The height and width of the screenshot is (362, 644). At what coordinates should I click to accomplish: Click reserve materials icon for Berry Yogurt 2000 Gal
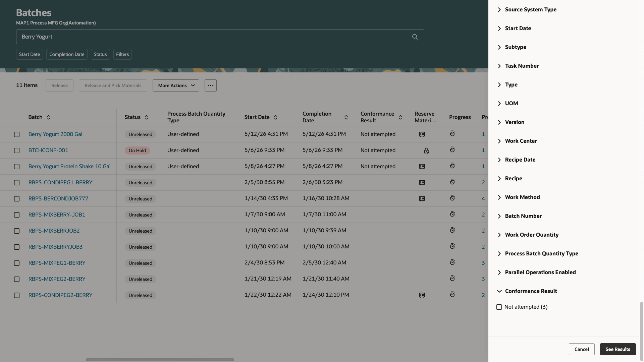click(x=422, y=134)
